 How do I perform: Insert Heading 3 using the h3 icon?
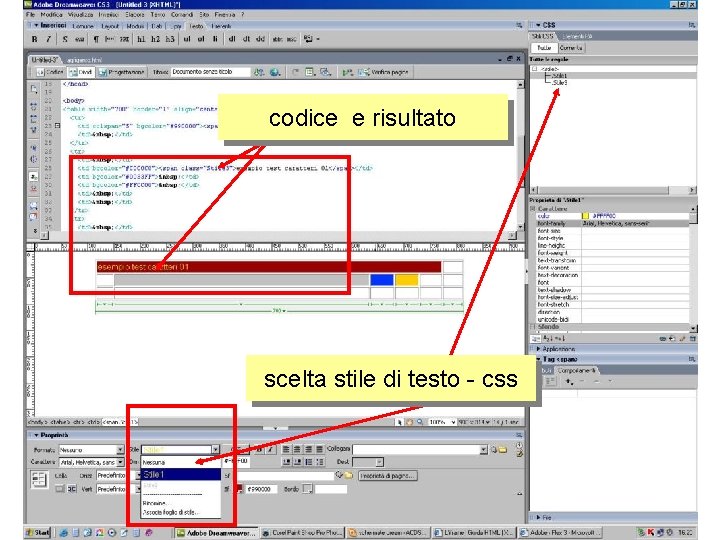pyautogui.click(x=170, y=39)
